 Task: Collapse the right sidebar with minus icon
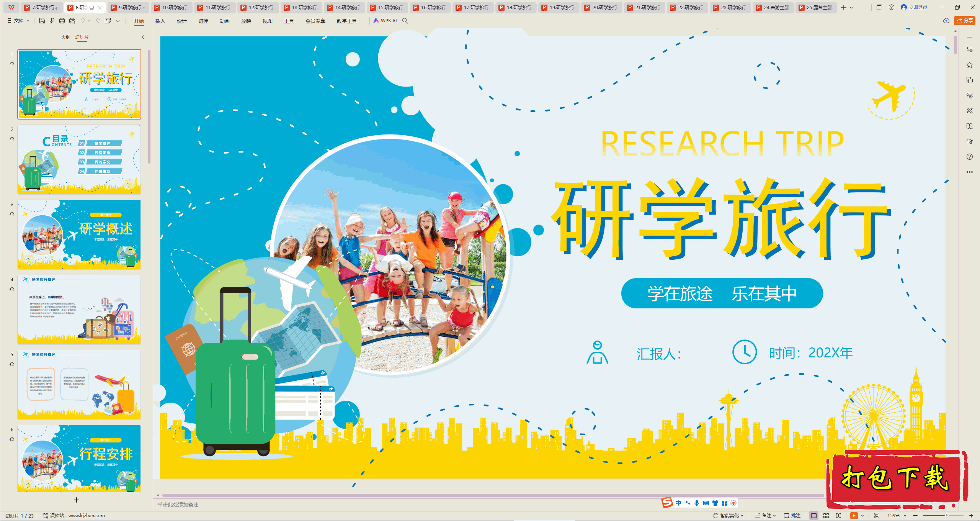point(970,37)
